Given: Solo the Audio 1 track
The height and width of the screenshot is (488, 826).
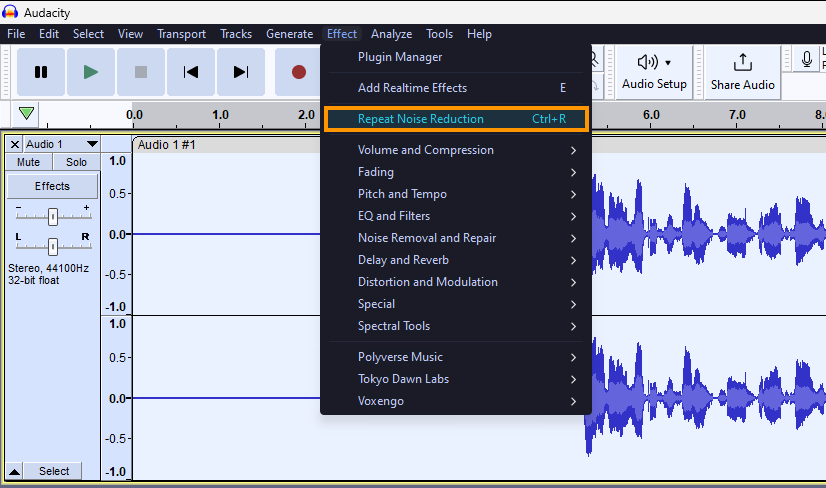Looking at the screenshot, I should (x=76, y=162).
